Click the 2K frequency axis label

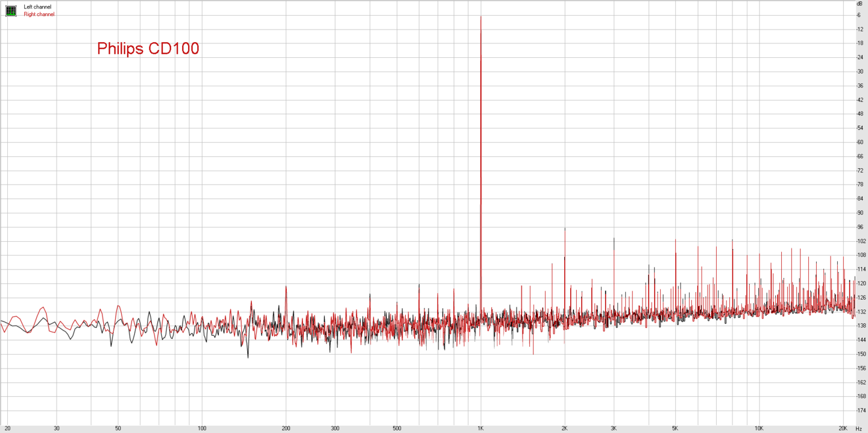pyautogui.click(x=564, y=429)
